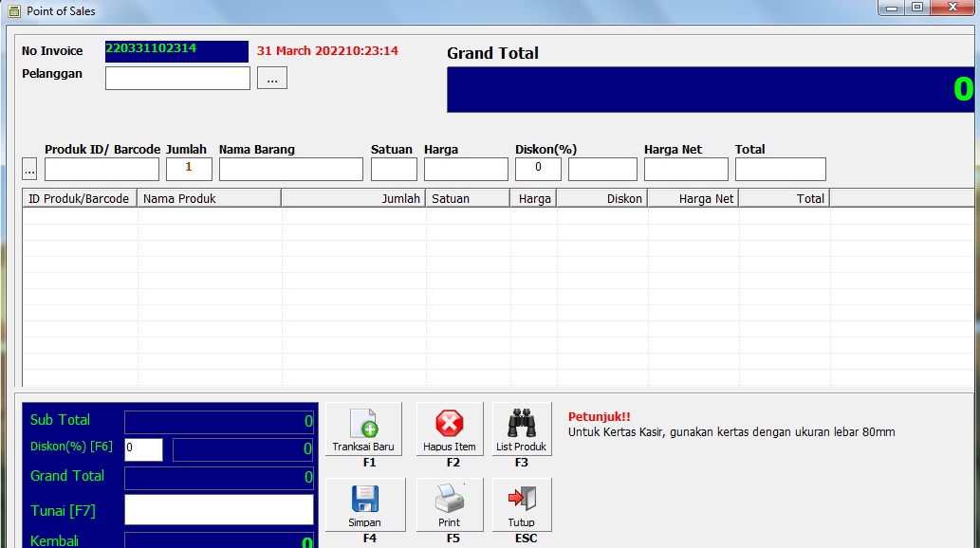Click the Untuk Kertas Kasir hint text
Viewport: 980px width, 548px height.
731,432
